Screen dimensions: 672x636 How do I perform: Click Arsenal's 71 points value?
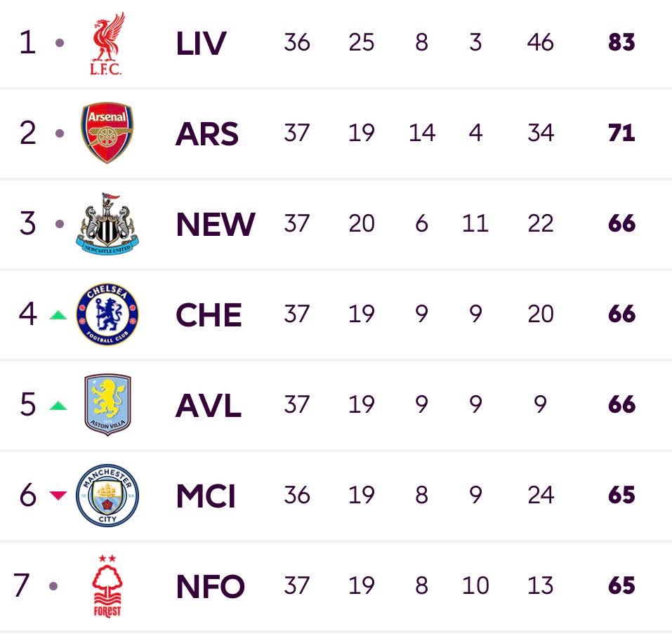pos(621,133)
